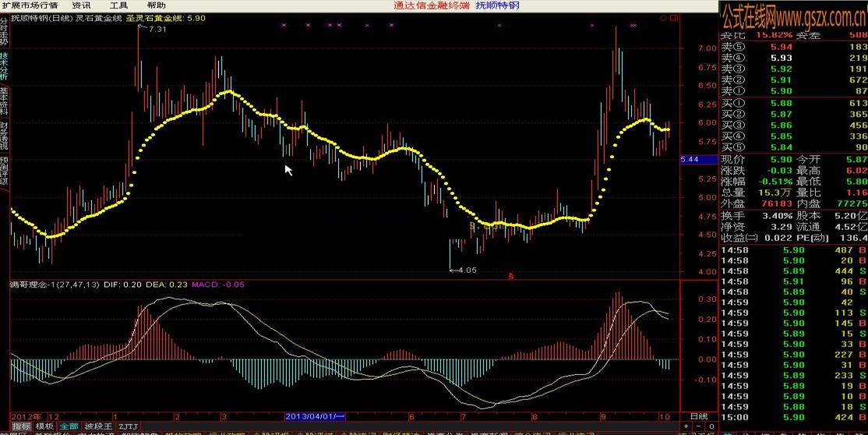Click the 卖⑤ 5.94 order book row
The image size is (868, 435).
[794, 47]
